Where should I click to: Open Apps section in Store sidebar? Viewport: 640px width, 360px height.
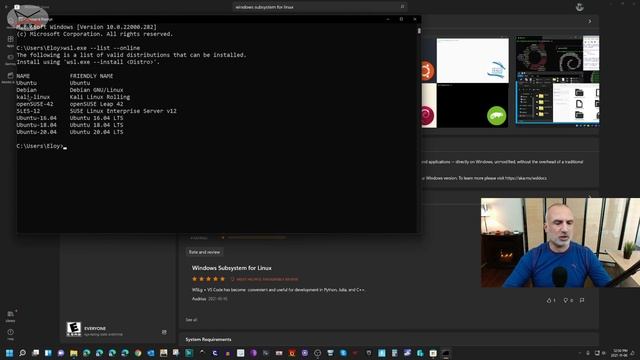point(10,41)
